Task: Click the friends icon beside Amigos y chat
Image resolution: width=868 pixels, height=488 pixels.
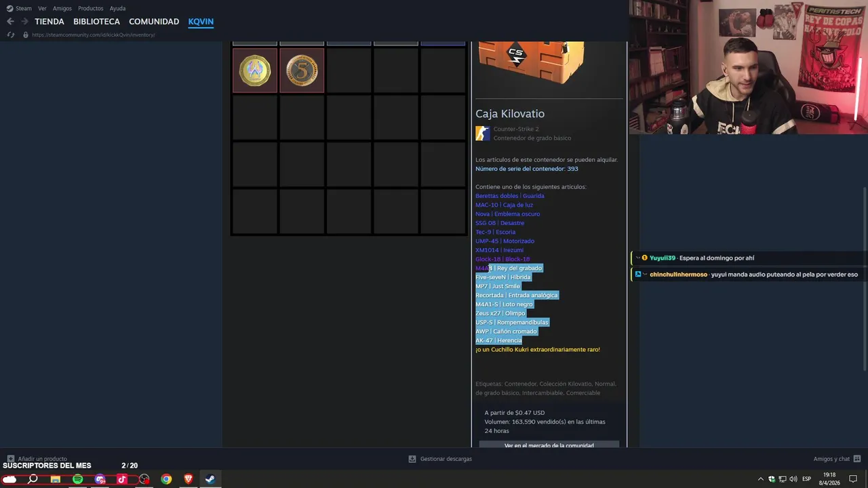Action: 857,459
